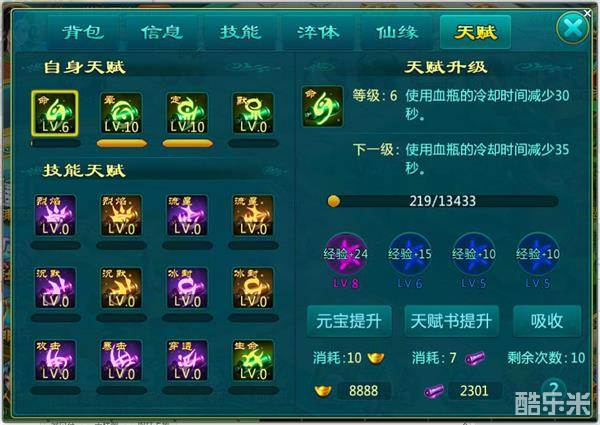Image resolution: width=600 pixels, height=425 pixels.
Task: Open the 淬体 tab
Action: coord(319,33)
